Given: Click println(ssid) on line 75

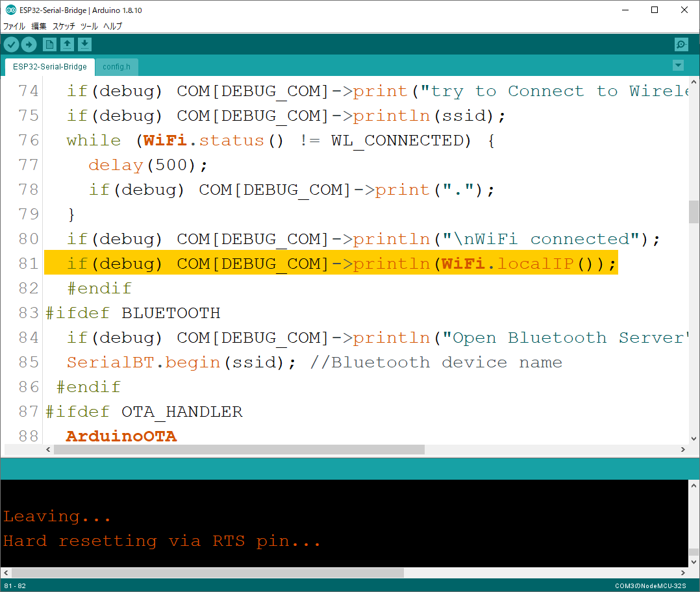Looking at the screenshot, I should tap(429, 116).
